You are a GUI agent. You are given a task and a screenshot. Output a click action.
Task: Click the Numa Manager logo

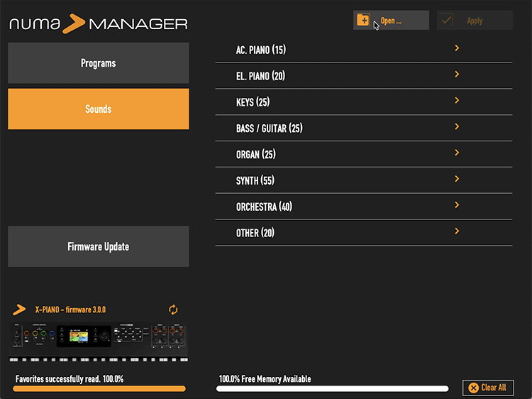98,24
